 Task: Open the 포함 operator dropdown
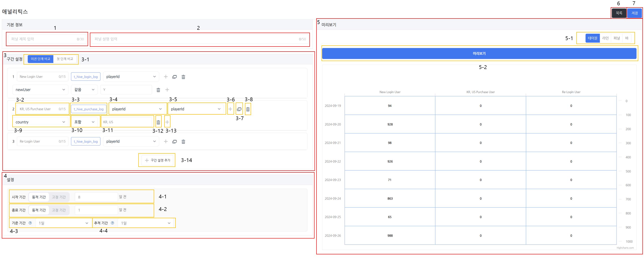tap(84, 122)
